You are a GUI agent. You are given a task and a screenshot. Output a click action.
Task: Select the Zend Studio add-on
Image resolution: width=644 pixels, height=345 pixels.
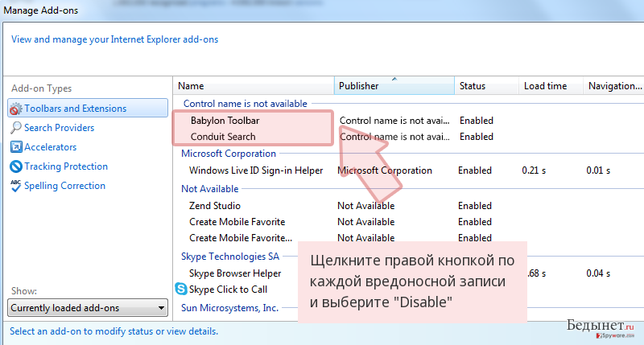click(214, 206)
